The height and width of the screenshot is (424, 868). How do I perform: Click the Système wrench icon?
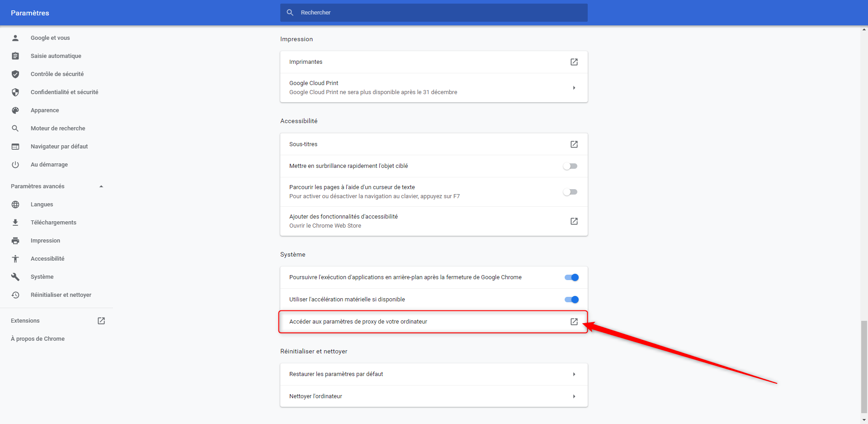coord(15,277)
